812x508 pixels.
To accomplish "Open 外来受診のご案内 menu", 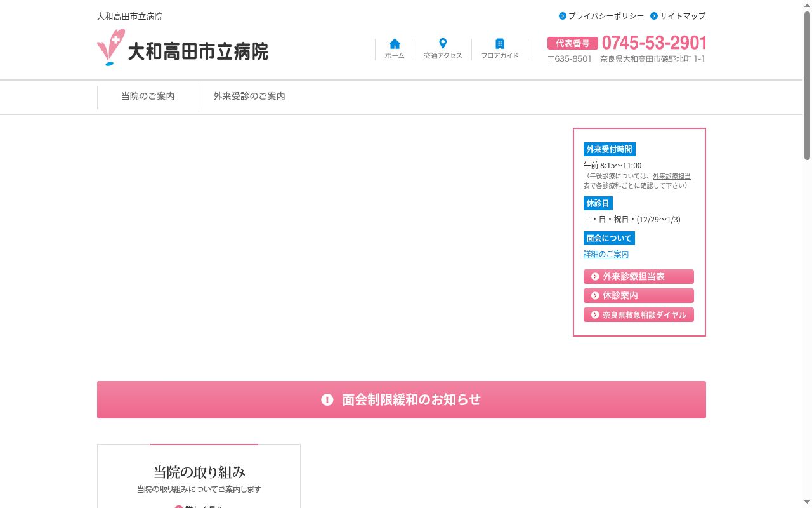I will 249,97.
